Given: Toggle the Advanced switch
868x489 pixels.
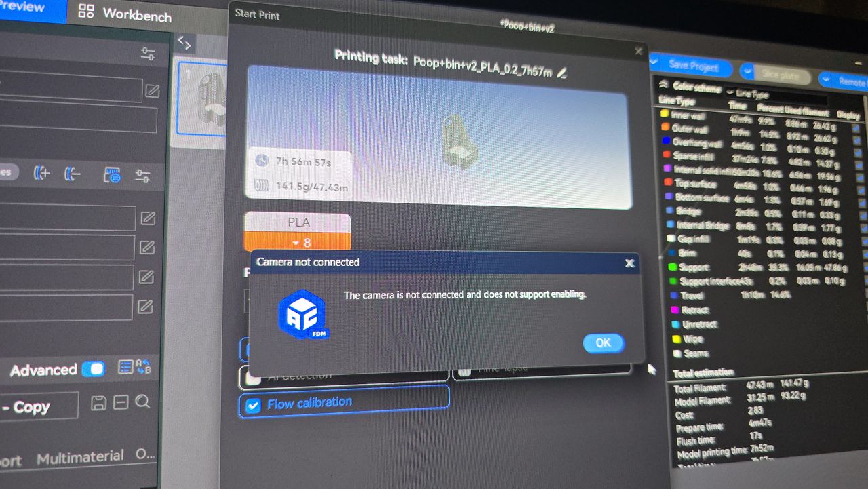Looking at the screenshot, I should (94, 369).
